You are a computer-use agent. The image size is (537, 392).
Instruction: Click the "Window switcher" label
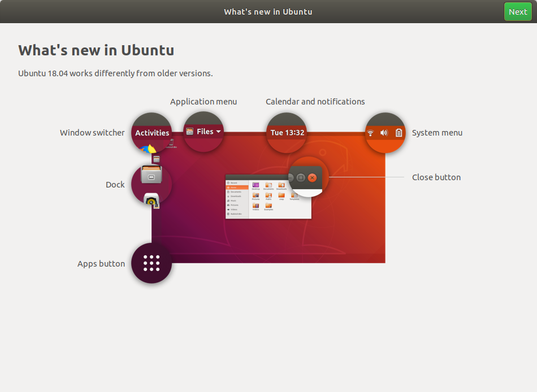[x=92, y=133]
